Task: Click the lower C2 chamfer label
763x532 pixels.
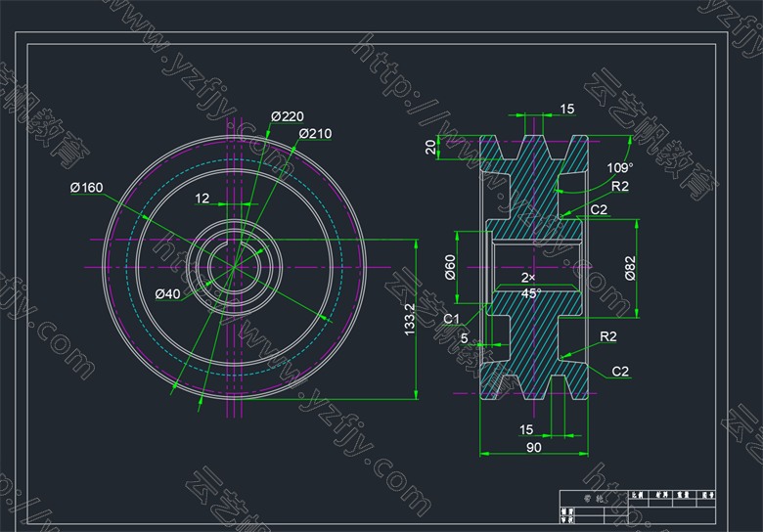Action: 620,372
